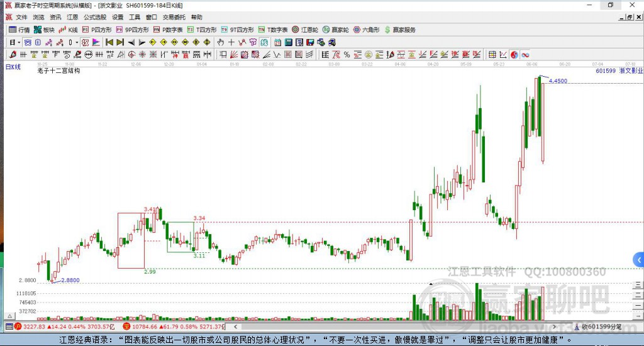Open the 板块 sector view
This screenshot has height=346, width=644.
click(x=44, y=30)
